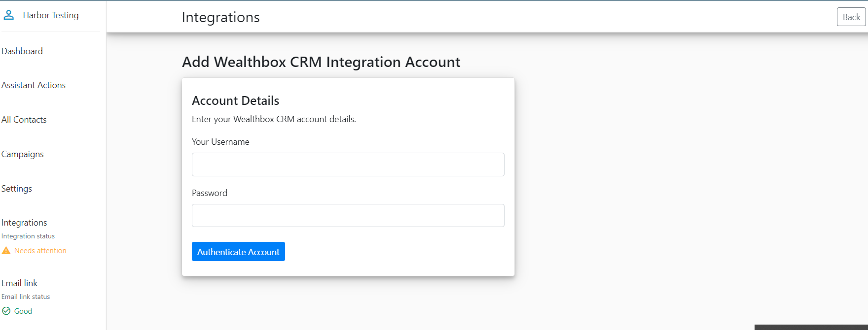This screenshot has width=868, height=330.
Task: Click the Password label
Action: pyautogui.click(x=210, y=193)
